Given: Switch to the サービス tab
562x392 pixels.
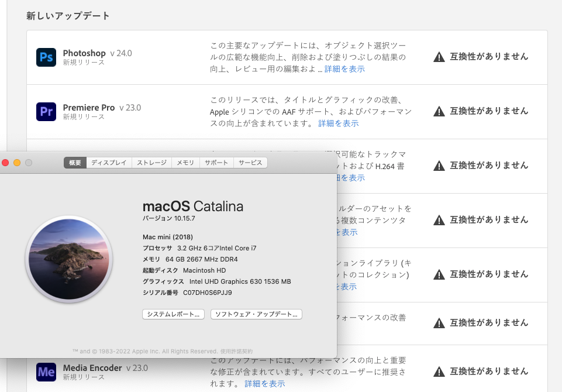Looking at the screenshot, I should point(250,163).
